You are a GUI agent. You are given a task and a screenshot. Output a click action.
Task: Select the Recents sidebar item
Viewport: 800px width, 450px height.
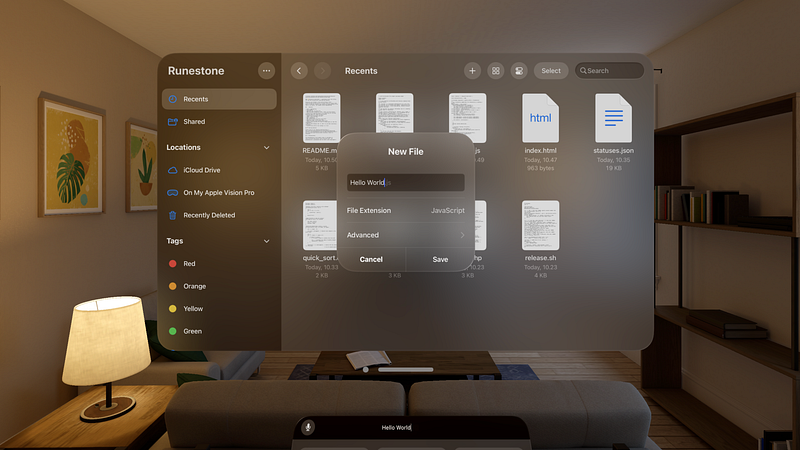219,99
